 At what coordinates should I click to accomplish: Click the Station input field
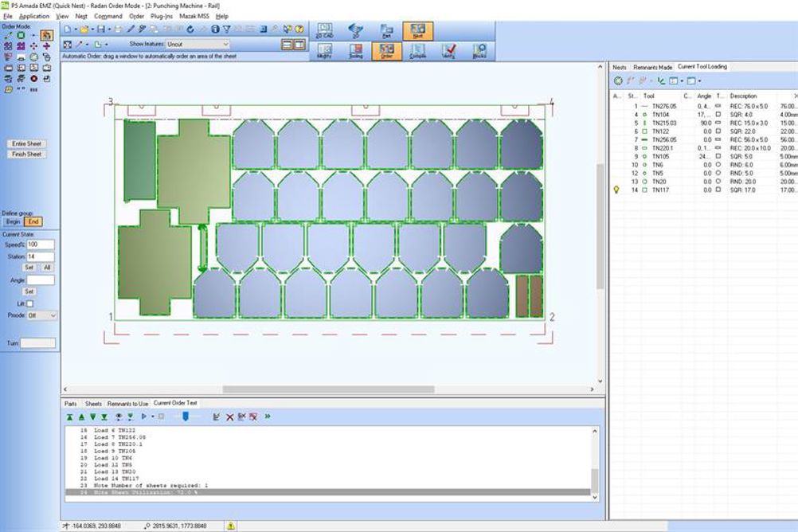coord(40,256)
